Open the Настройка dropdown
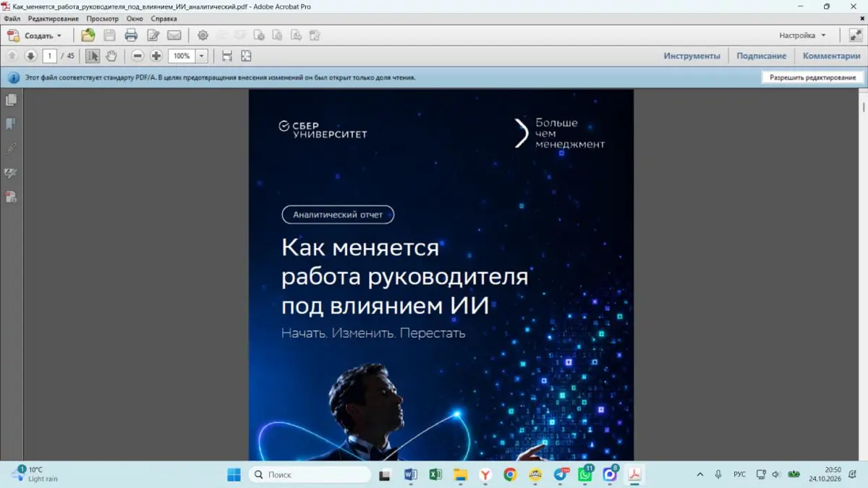Viewport: 868px width, 488px height. click(x=802, y=35)
